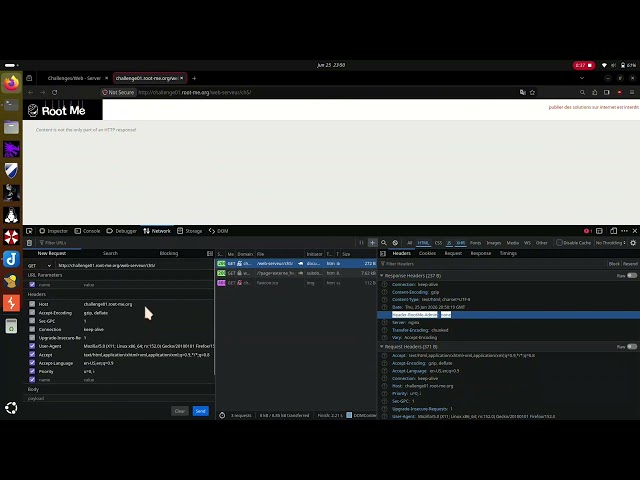640x480 pixels.
Task: Collapse Request Headers section
Action: [x=382, y=347]
